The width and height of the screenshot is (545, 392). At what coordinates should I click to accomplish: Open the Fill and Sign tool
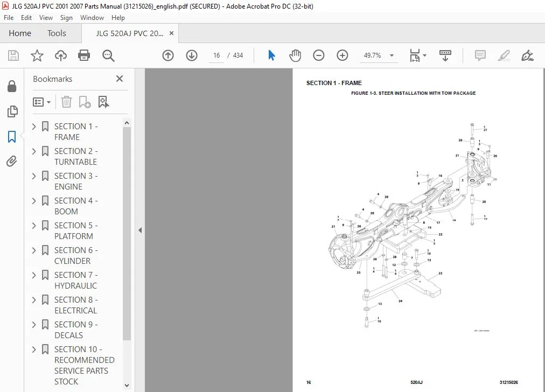click(527, 55)
